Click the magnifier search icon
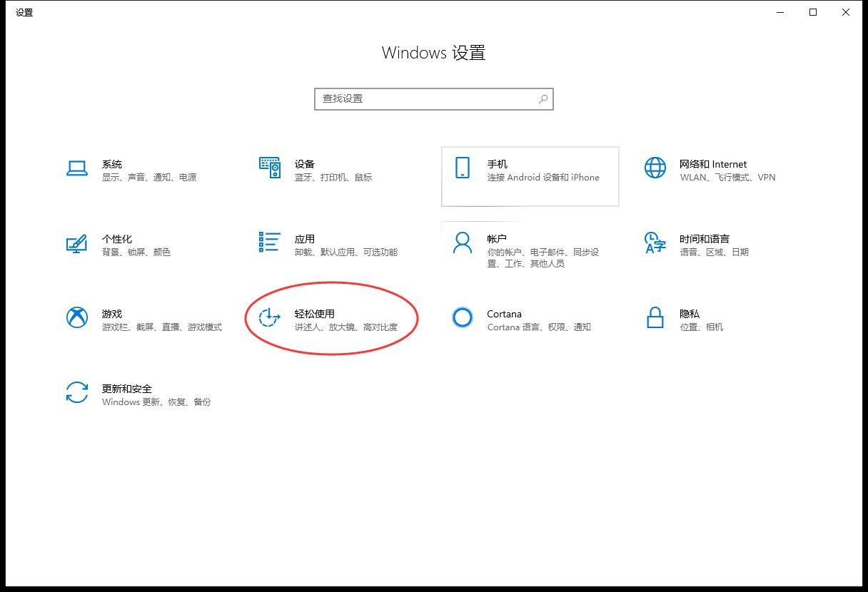The height and width of the screenshot is (592, 868). pyautogui.click(x=543, y=99)
